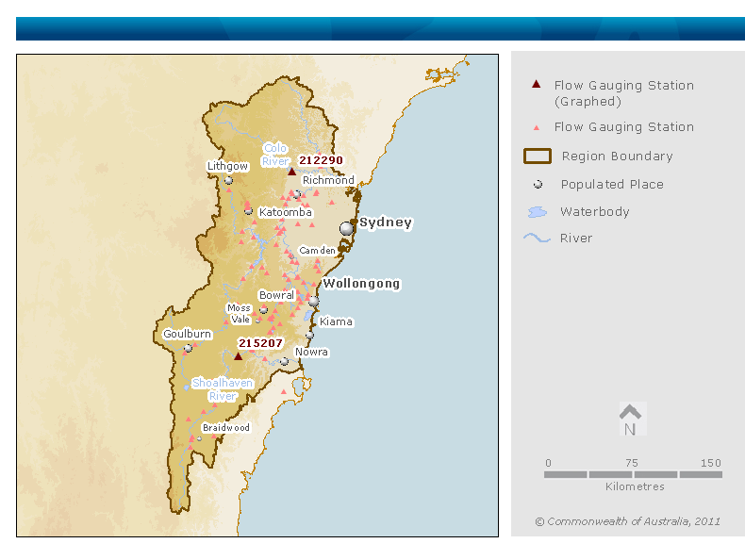Screen dimensions: 745x560
Task: Click the Waterbody legend swatch
Action: coord(536,212)
